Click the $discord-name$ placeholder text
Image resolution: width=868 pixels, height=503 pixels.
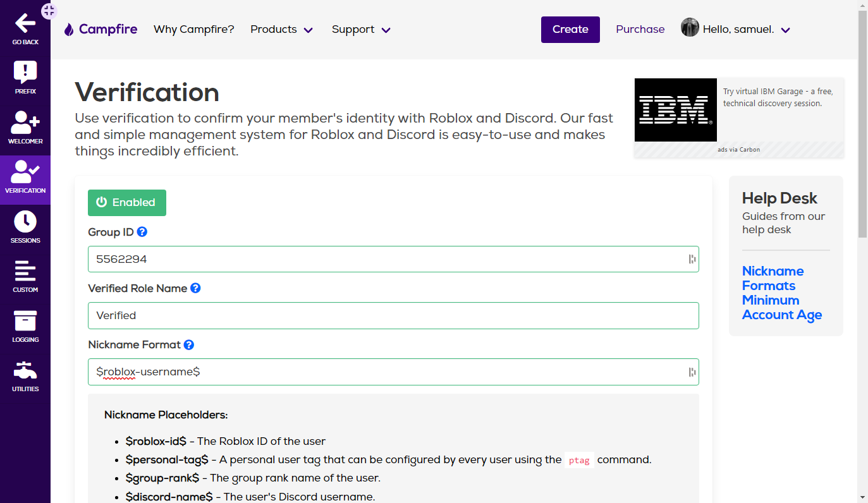click(169, 497)
